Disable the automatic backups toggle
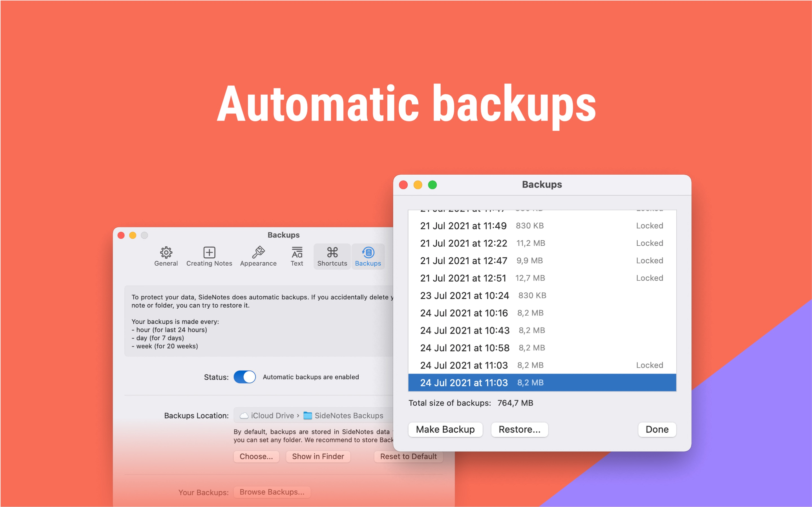The width and height of the screenshot is (812, 507). (245, 377)
